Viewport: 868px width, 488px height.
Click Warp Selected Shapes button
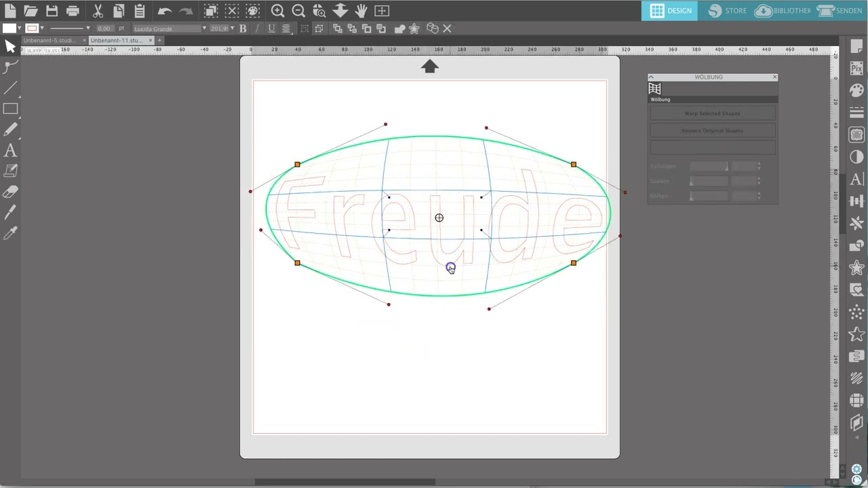[x=712, y=114]
